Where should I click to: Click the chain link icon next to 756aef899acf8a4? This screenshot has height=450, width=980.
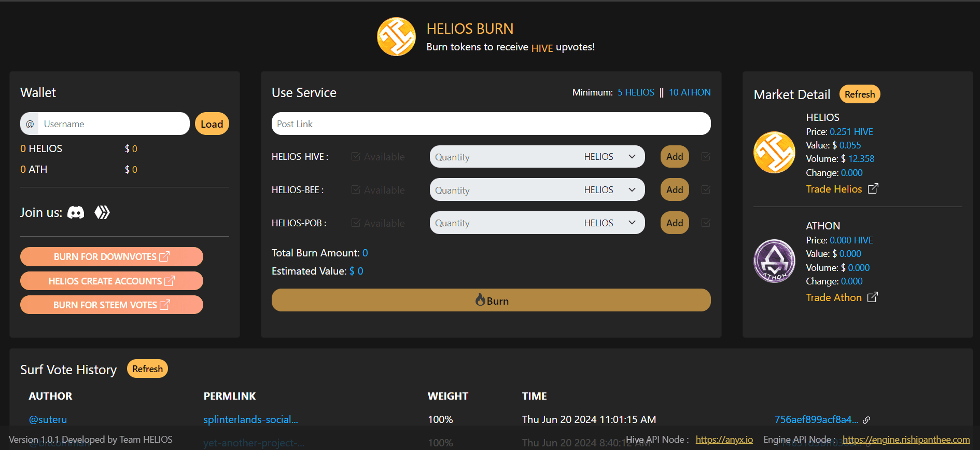[x=866, y=420]
